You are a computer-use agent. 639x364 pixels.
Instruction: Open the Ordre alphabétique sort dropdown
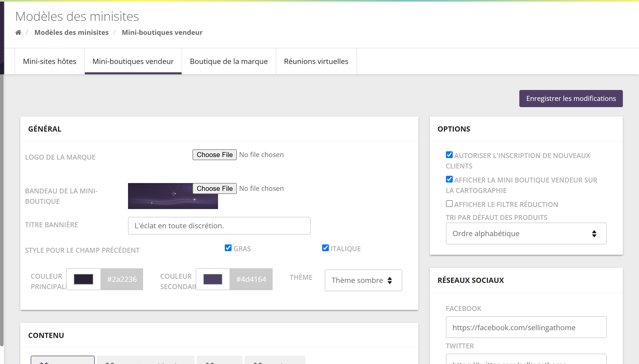click(x=526, y=233)
